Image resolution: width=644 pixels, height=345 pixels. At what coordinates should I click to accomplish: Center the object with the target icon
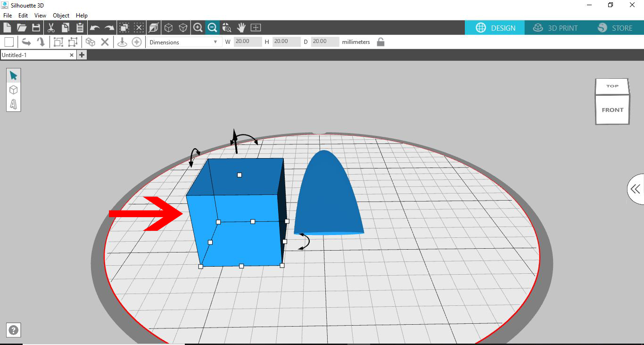coord(137,42)
